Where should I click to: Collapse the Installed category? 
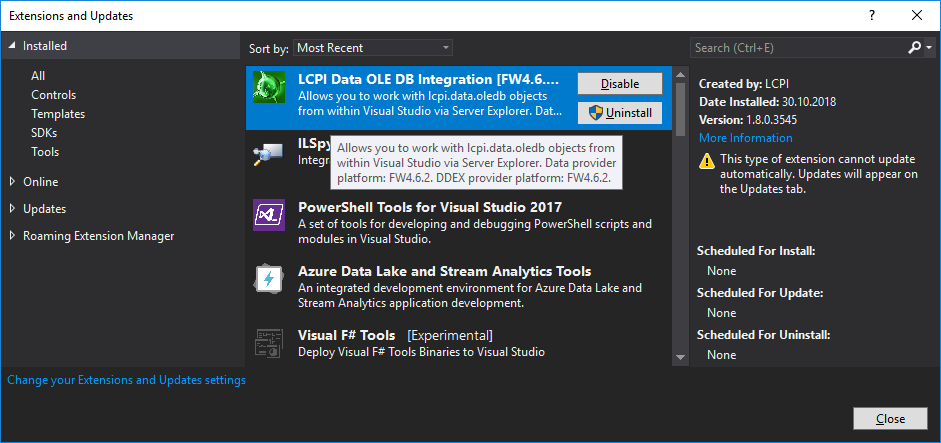[x=13, y=46]
